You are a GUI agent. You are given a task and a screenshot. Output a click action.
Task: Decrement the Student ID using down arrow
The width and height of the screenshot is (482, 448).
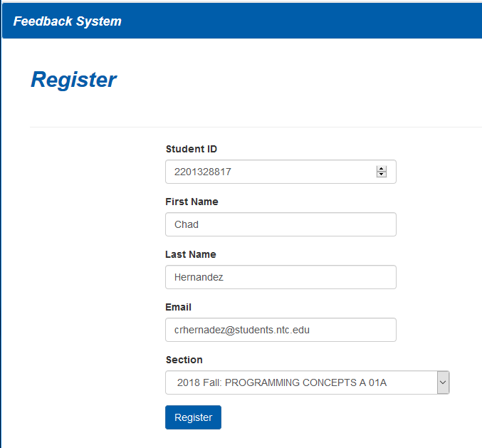pyautogui.click(x=382, y=174)
